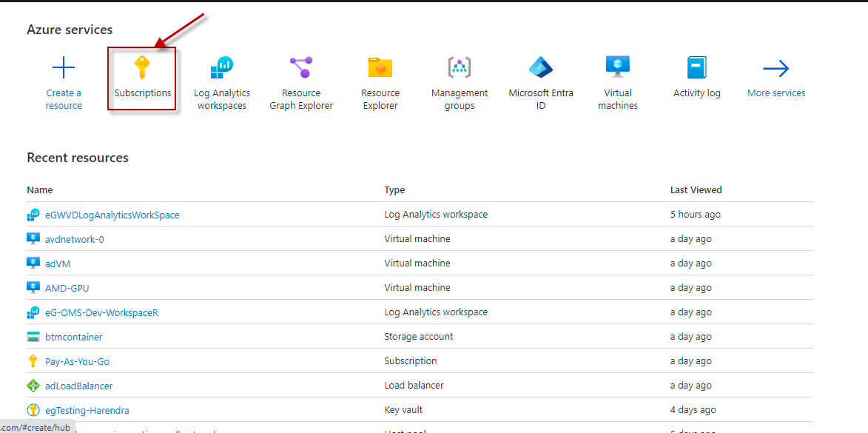Click icon beside eGWVDLogAnalyticsWorkSpace

[33, 215]
